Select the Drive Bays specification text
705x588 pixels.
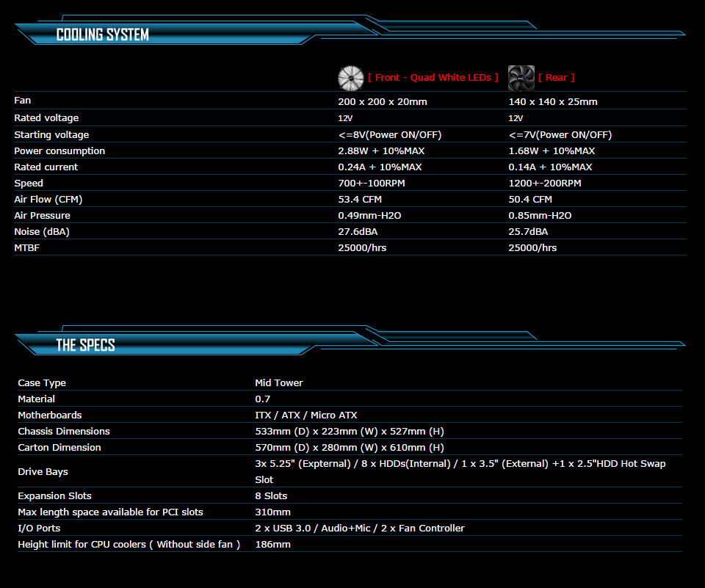click(x=460, y=463)
